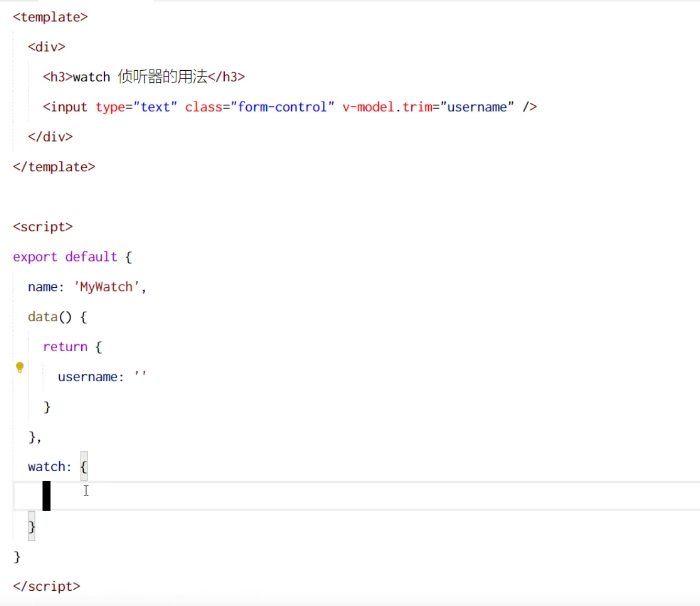Click the yellow lightbulb quick fix icon

click(x=19, y=367)
